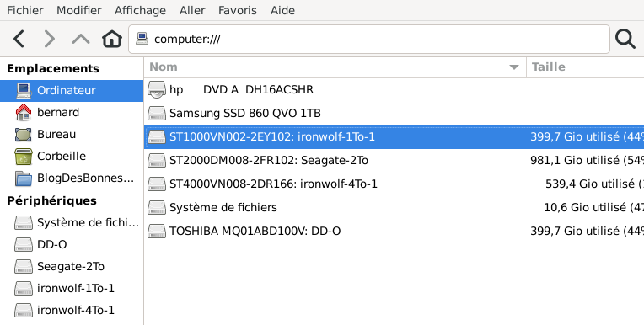The width and height of the screenshot is (644, 325).
Task: Click the hp DVD drive icon
Action: click(x=157, y=89)
